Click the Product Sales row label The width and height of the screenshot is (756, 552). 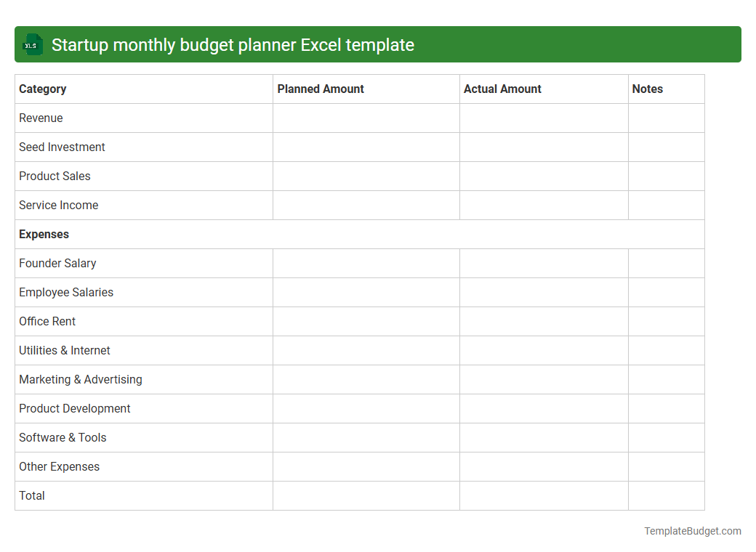[55, 176]
